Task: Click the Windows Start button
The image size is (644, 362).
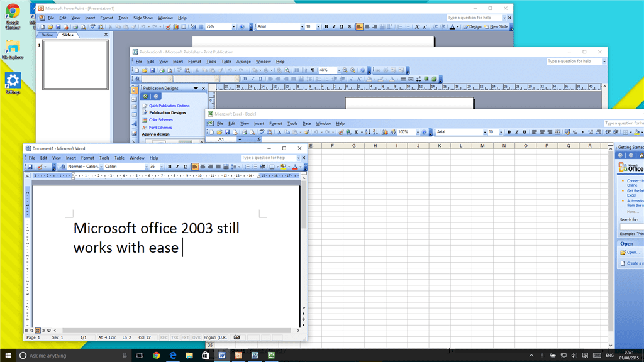Action: coord(8,356)
